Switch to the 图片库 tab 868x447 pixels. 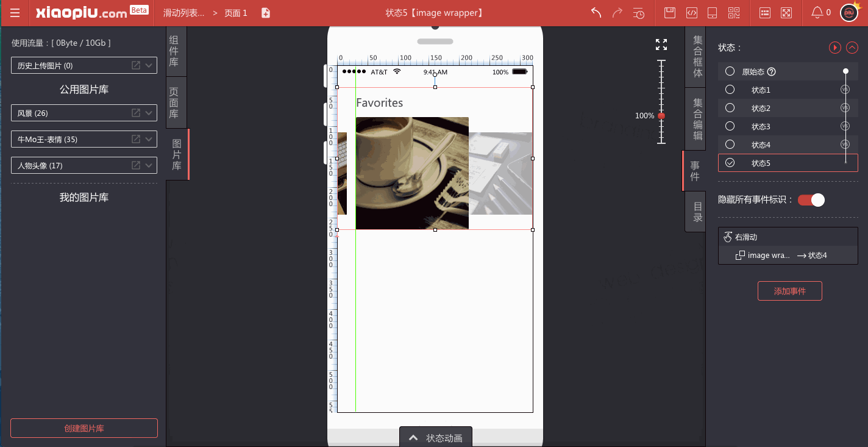[x=177, y=154]
